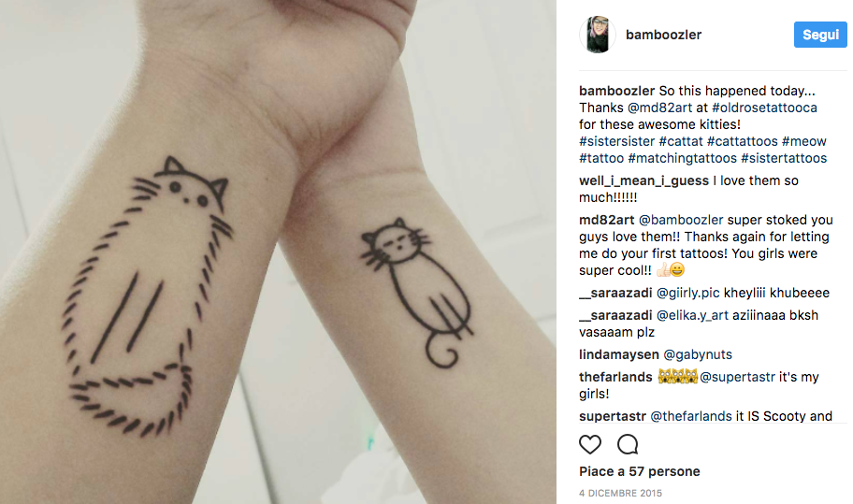Visit well_i_mean_i_guess commenter profile
853x504 pixels.
644,181
